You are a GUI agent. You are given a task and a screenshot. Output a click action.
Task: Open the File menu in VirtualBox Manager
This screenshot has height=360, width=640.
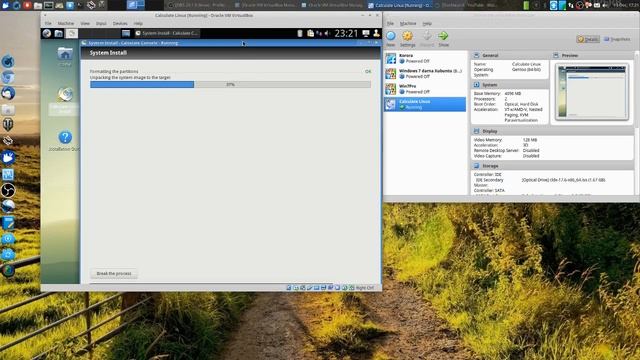390,23
